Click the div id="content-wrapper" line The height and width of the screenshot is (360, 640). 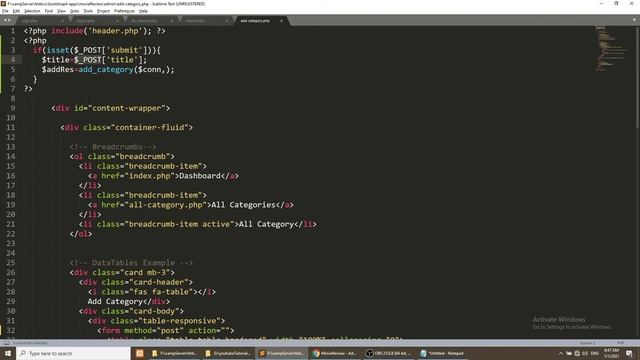(111, 108)
